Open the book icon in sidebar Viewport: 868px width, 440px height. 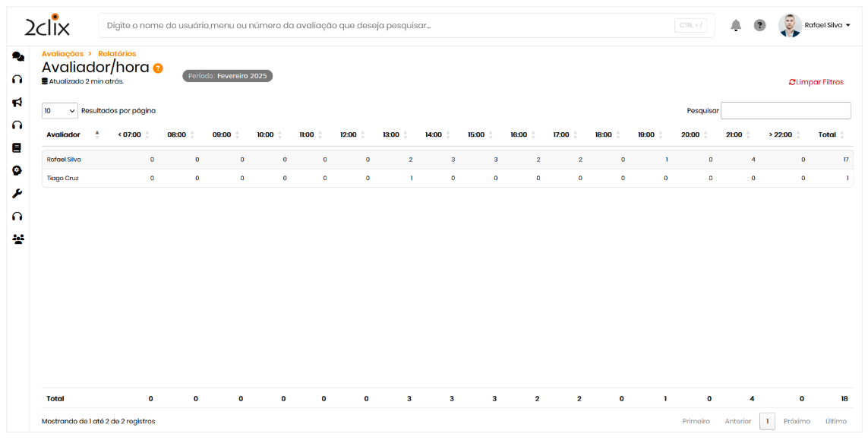coord(17,147)
